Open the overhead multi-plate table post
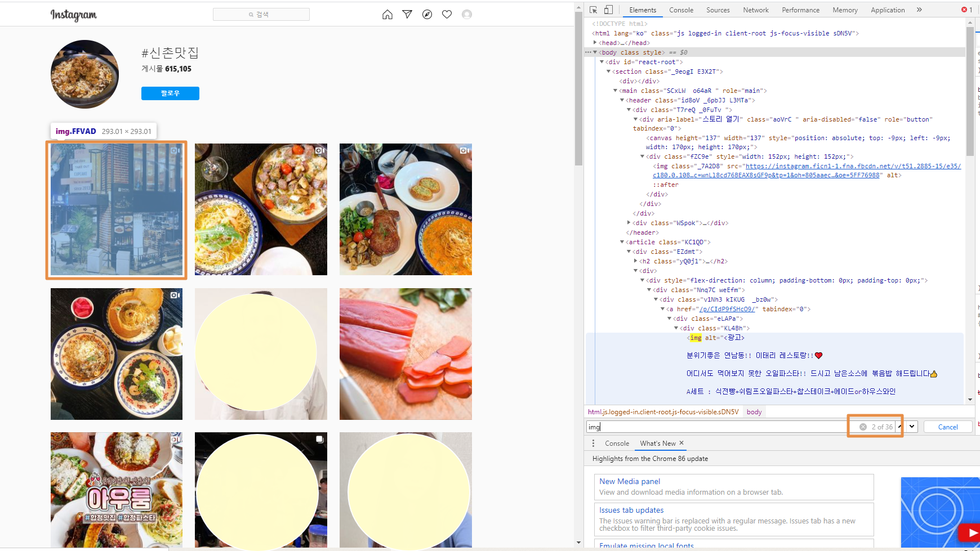Viewport: 980px width, 551px height. tap(117, 354)
